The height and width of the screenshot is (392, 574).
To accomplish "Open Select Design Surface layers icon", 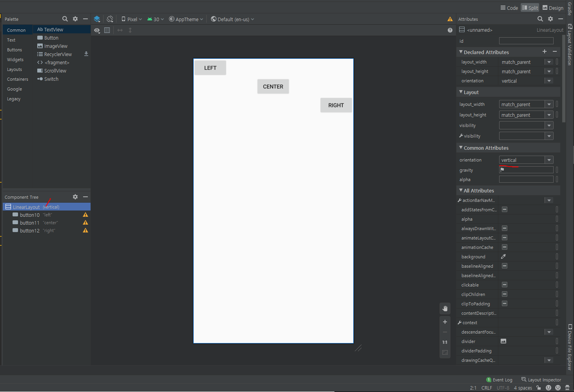I will (97, 19).
